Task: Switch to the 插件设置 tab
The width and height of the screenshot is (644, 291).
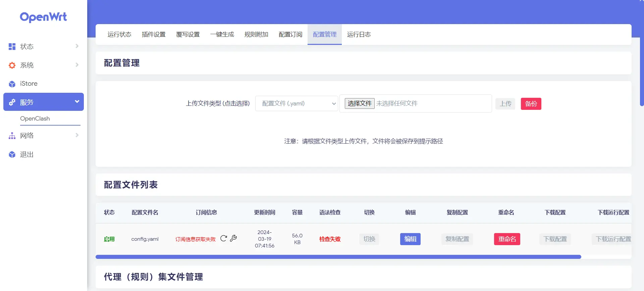Action: coord(154,34)
